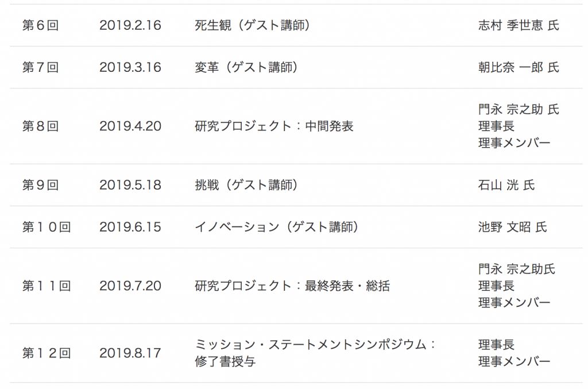
Task: Click the 第6回 session label
Action: click(41, 25)
